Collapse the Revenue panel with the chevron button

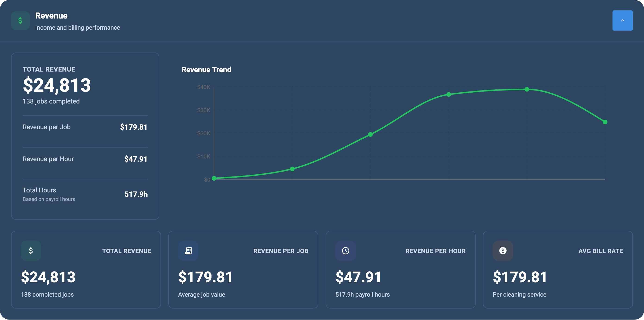[622, 20]
